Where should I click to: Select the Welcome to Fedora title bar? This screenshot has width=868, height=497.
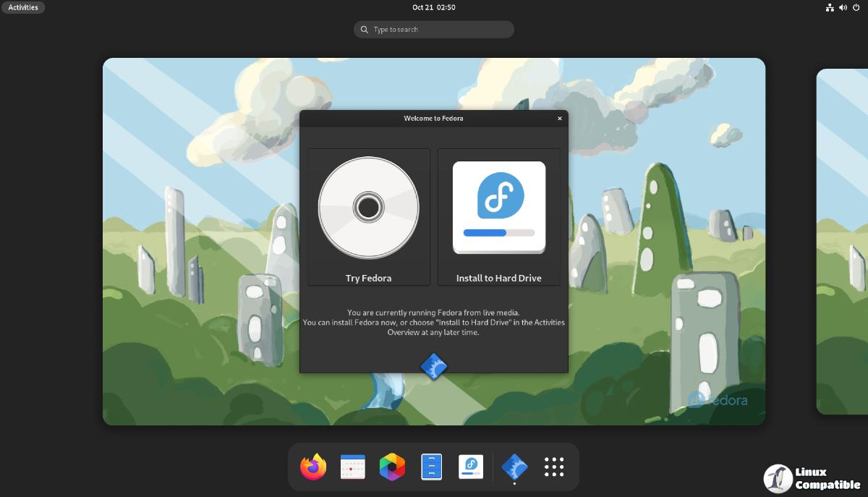[434, 119]
